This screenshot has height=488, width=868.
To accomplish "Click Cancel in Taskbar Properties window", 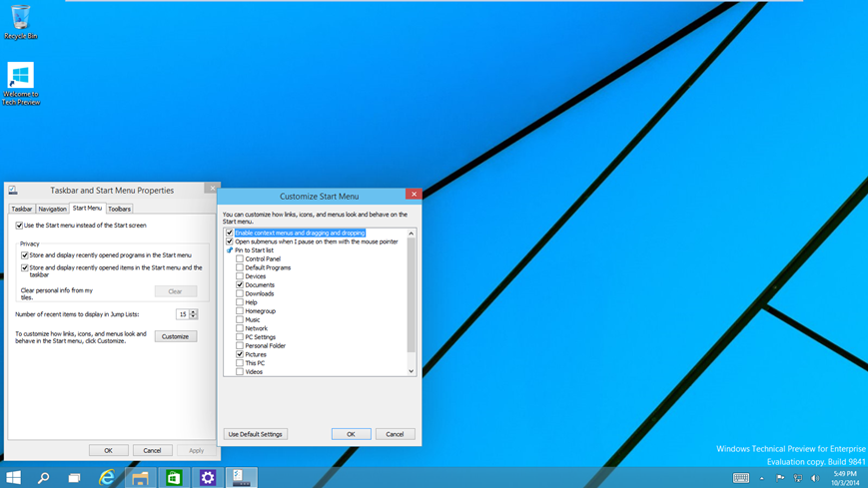I will pos(152,450).
